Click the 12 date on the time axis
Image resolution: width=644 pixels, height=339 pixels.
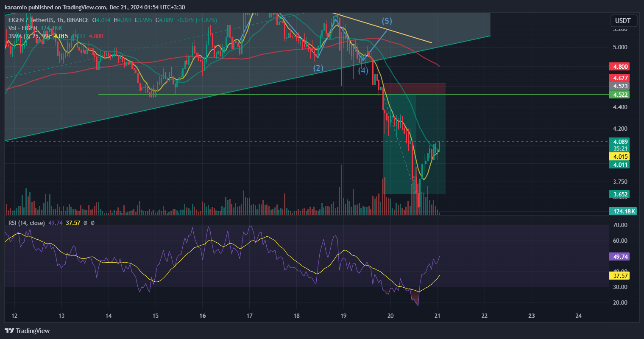(x=14, y=316)
